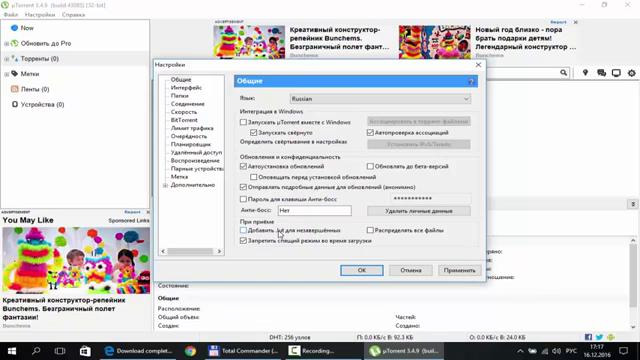
Task: Select BitTorrent in settings tree
Action: pyautogui.click(x=184, y=120)
